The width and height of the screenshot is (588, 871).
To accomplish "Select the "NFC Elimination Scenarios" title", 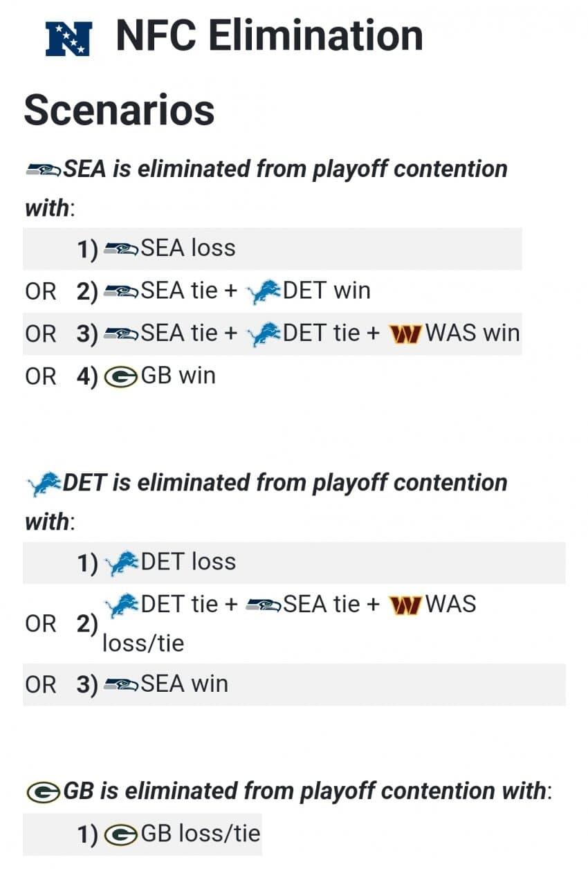I will click(x=268, y=36).
